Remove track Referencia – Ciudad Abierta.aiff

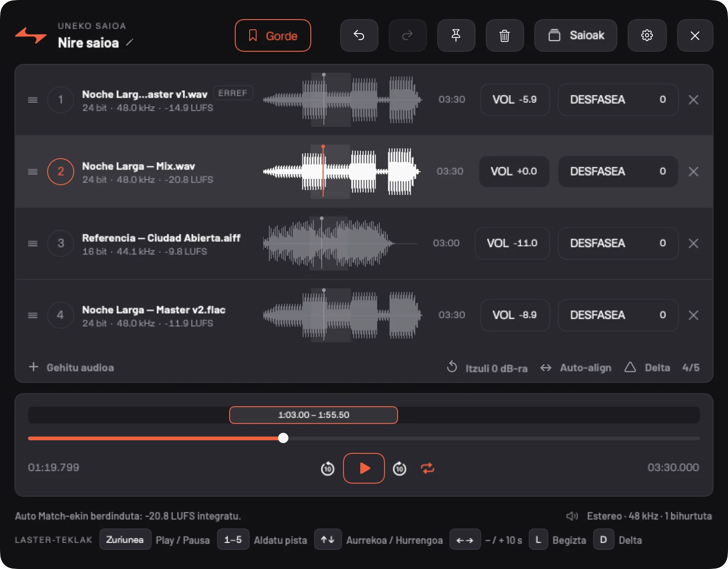(693, 243)
